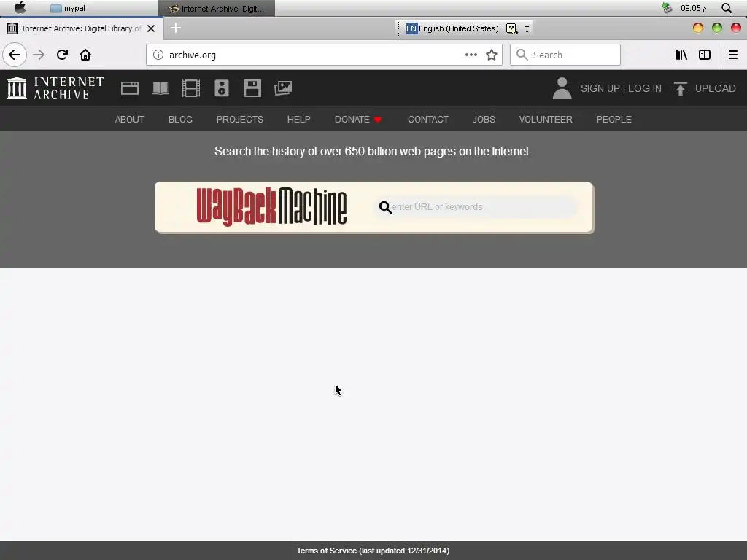This screenshot has height=560, width=747.
Task: Open the PROJECTS menu item
Action: click(x=239, y=120)
